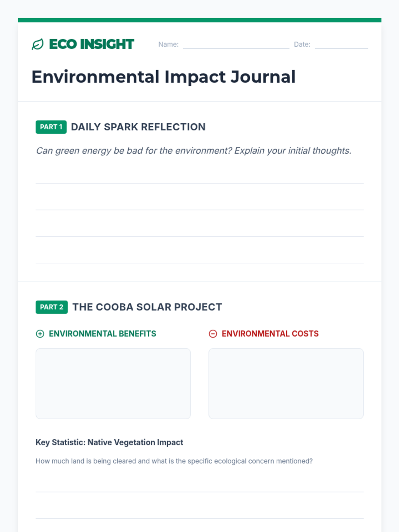Click the PART 2 green badge
The width and height of the screenshot is (399, 532).
click(52, 307)
